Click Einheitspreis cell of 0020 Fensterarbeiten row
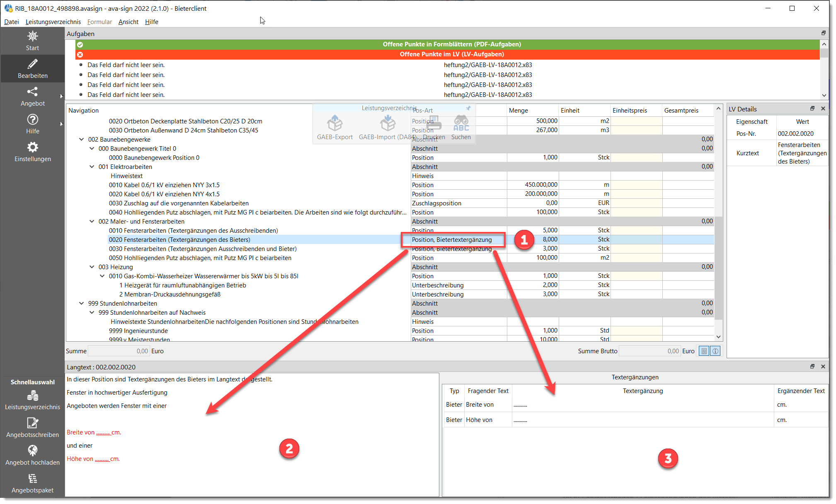 (x=636, y=239)
